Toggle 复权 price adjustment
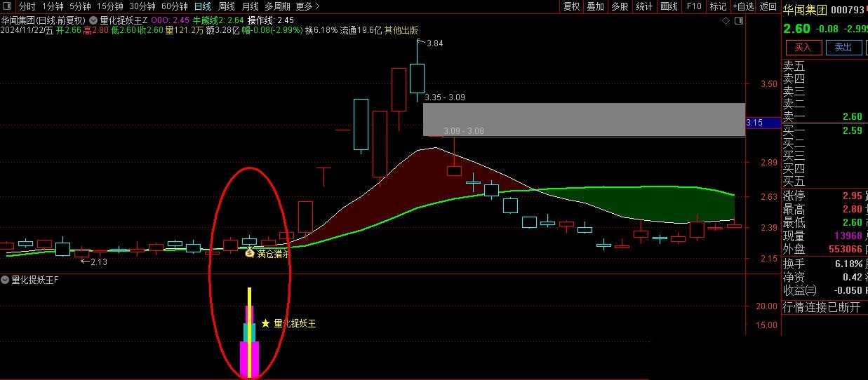This screenshot has width=868, height=380. (x=572, y=6)
